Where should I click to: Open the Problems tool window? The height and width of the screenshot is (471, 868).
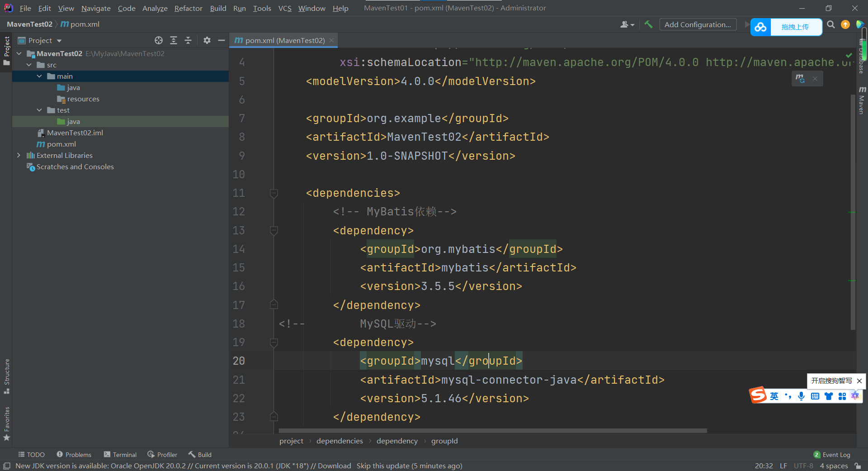click(74, 455)
